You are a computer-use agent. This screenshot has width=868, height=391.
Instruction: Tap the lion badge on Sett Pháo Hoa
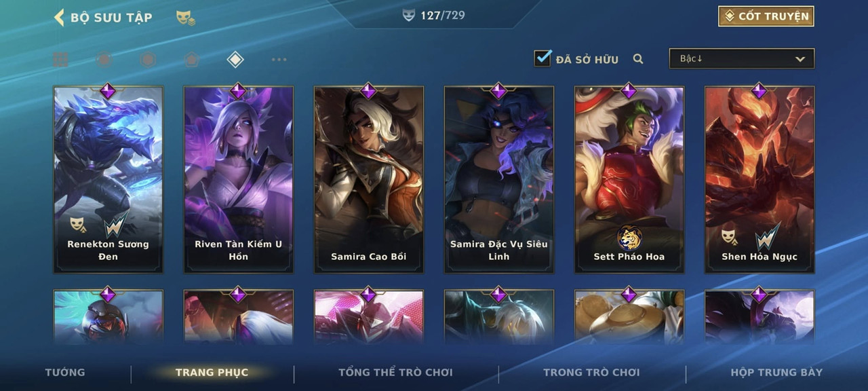point(629,238)
